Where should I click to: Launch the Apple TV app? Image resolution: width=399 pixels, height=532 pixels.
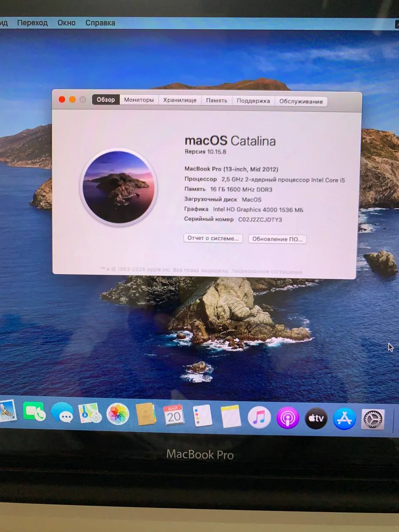click(x=316, y=418)
